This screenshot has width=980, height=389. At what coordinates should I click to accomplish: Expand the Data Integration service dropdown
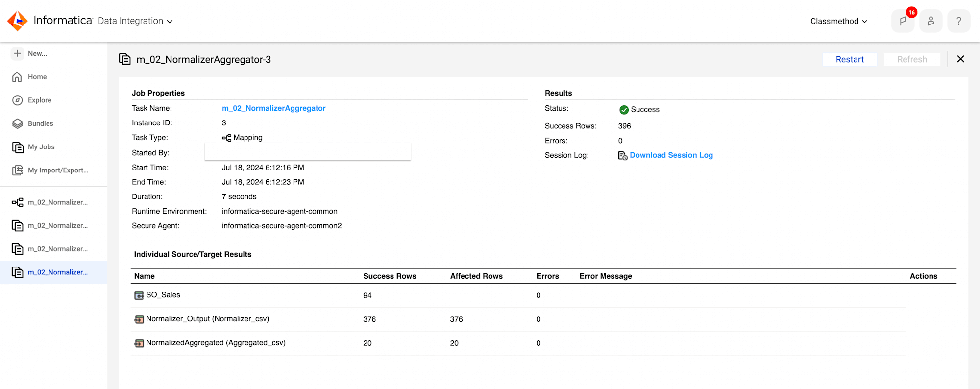(135, 21)
